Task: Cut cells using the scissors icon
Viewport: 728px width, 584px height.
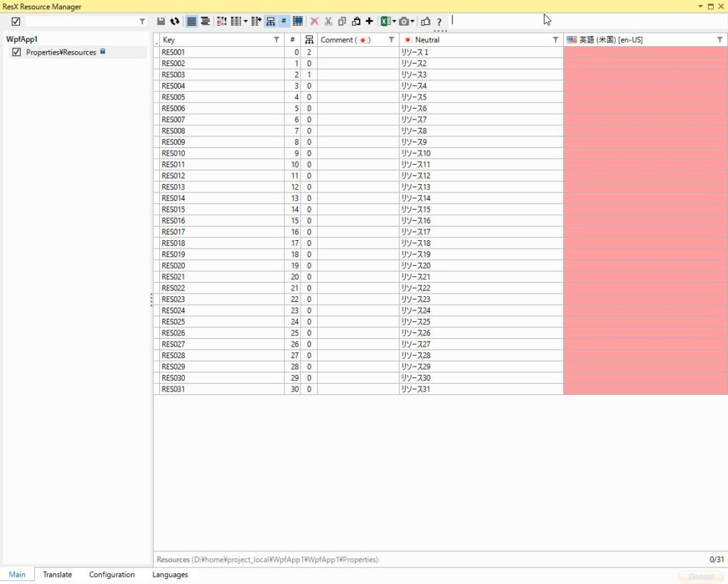Action: tap(330, 21)
